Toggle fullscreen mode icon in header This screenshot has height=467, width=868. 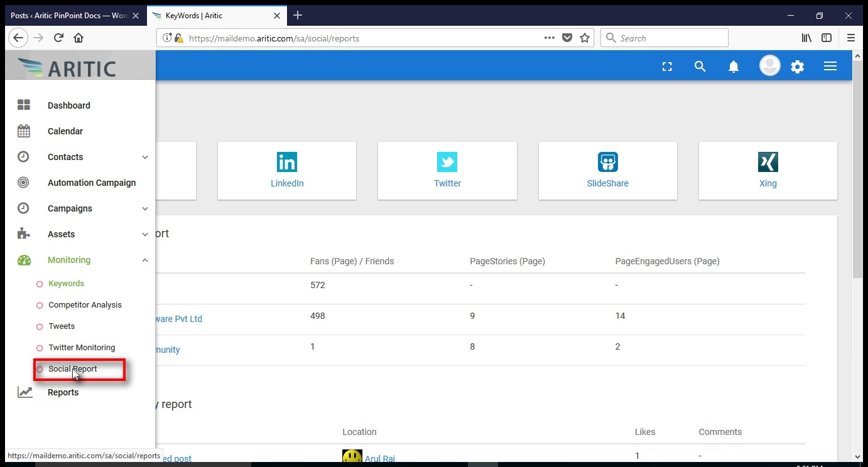pyautogui.click(x=667, y=67)
